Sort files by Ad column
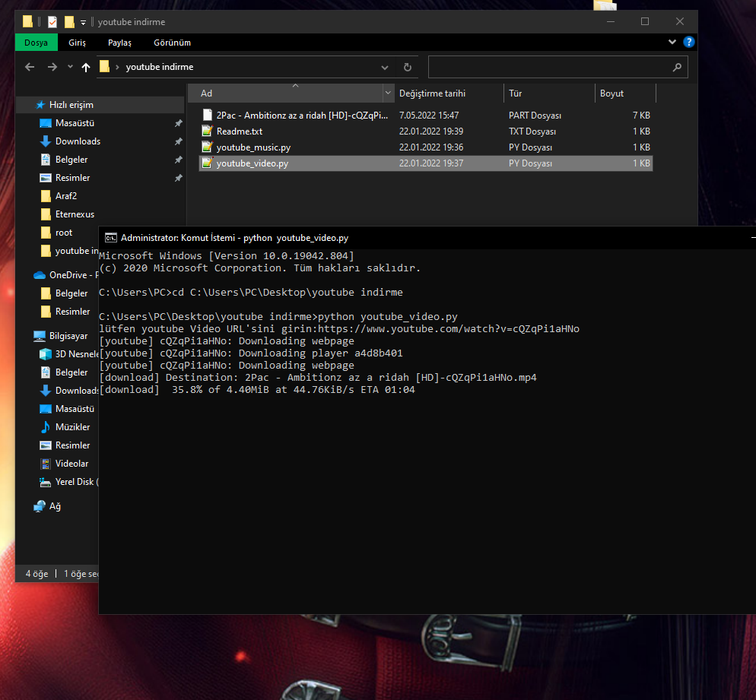 (x=285, y=93)
